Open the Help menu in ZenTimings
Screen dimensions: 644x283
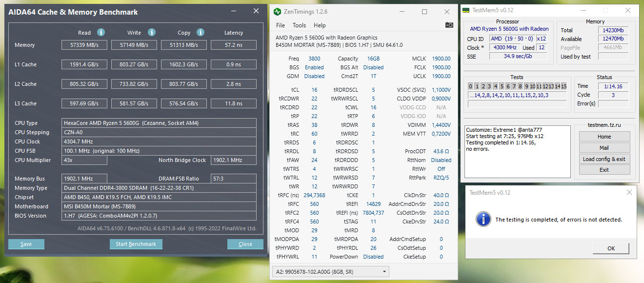click(x=320, y=25)
